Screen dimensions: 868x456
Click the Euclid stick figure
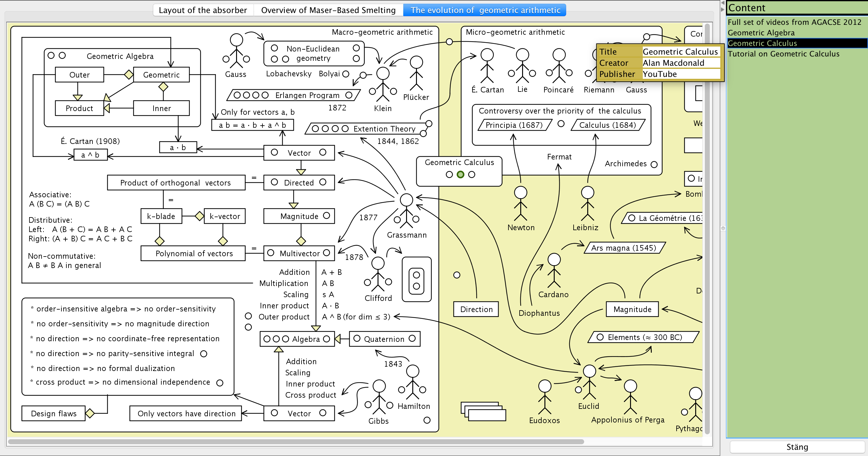589,382
